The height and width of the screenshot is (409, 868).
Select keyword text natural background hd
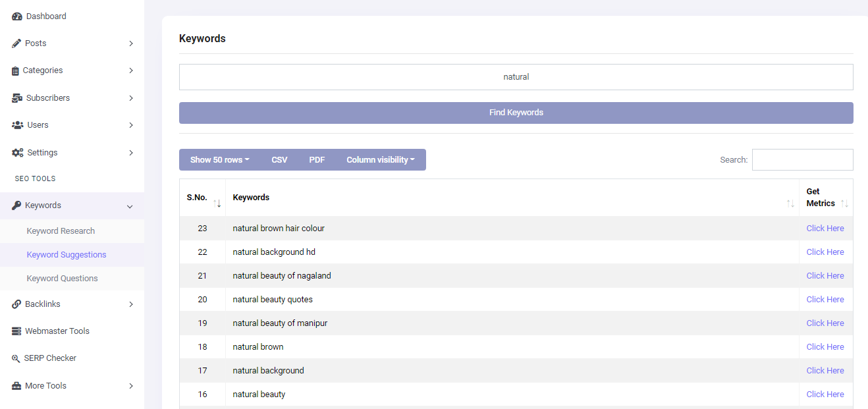coord(274,252)
